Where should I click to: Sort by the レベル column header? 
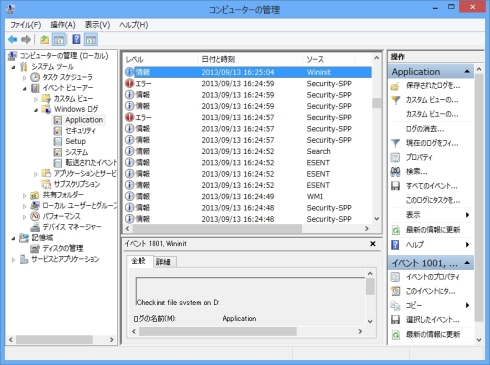pos(160,59)
